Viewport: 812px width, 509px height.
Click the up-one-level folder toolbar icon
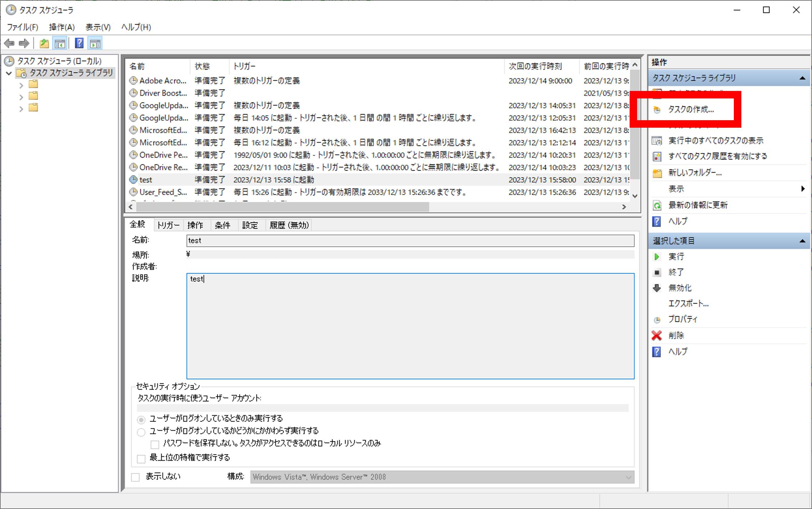point(44,44)
